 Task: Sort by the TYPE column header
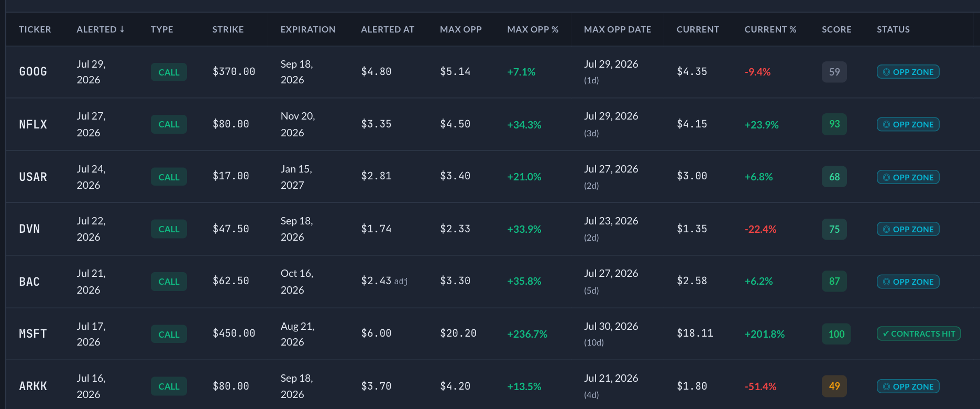tap(162, 29)
